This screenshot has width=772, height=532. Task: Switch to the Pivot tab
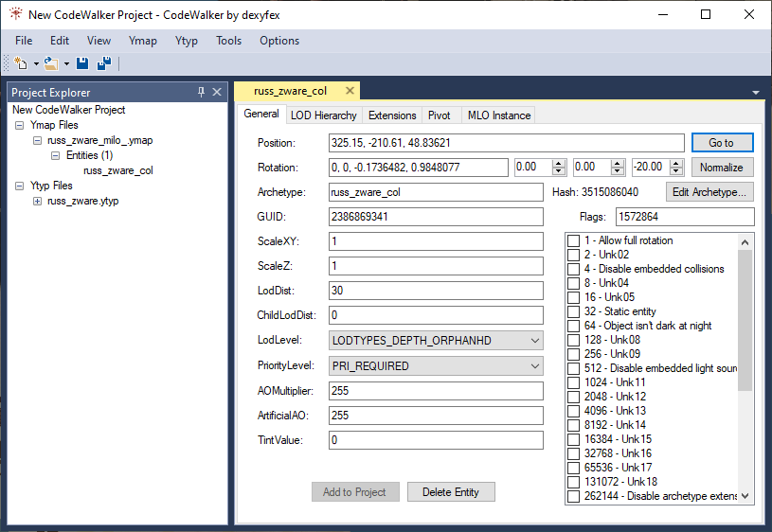pos(439,115)
